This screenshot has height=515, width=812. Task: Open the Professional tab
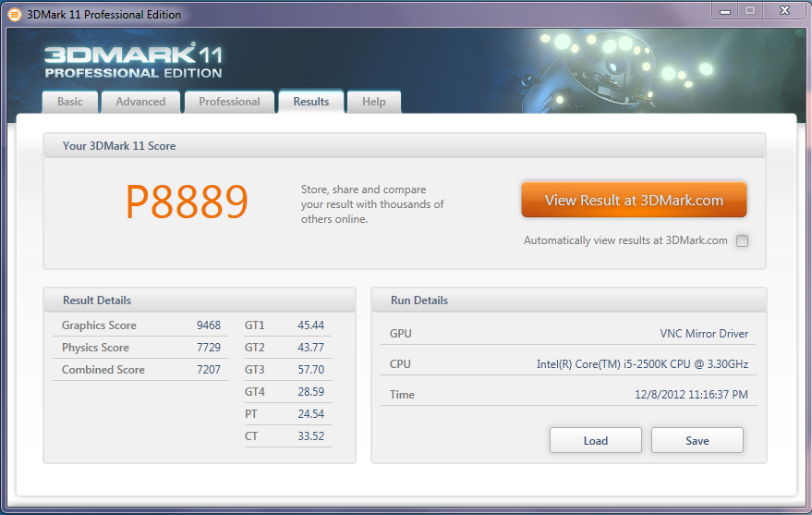[229, 102]
